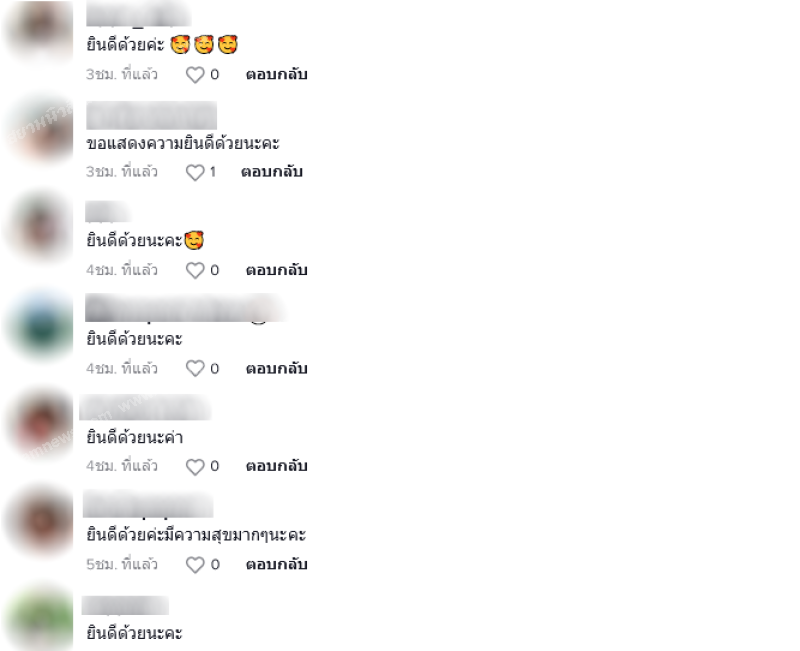Image resolution: width=800 pixels, height=651 pixels.
Task: Like the 'ยินดีด้วยนะคะ' comment with one emoji
Action: (195, 270)
